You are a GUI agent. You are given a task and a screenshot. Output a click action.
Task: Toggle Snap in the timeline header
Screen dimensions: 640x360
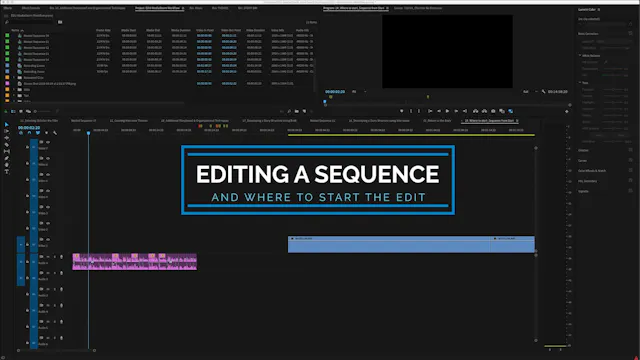click(29, 133)
